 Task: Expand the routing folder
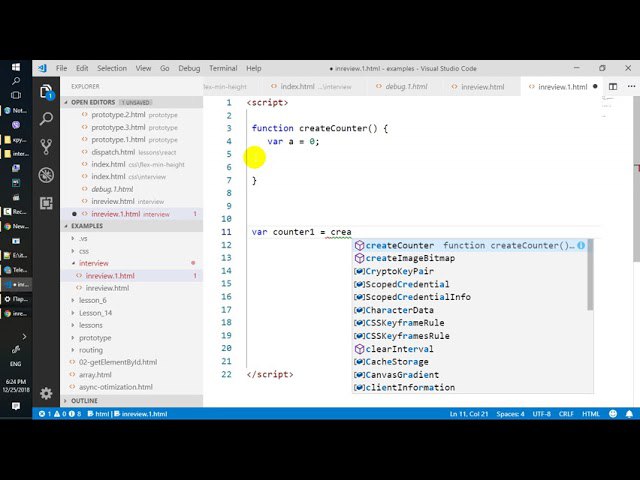pyautogui.click(x=91, y=350)
